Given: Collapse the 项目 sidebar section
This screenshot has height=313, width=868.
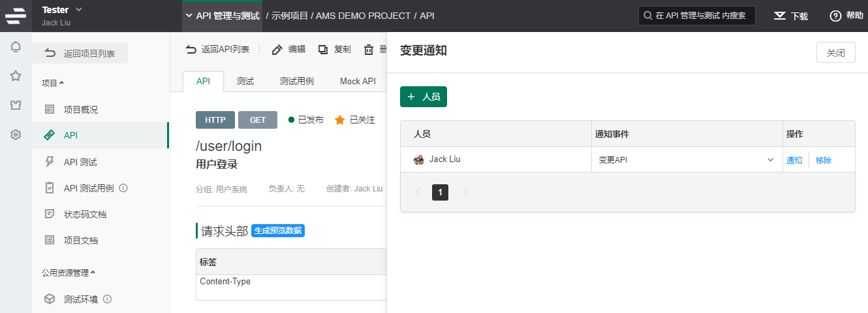Looking at the screenshot, I should click(53, 83).
